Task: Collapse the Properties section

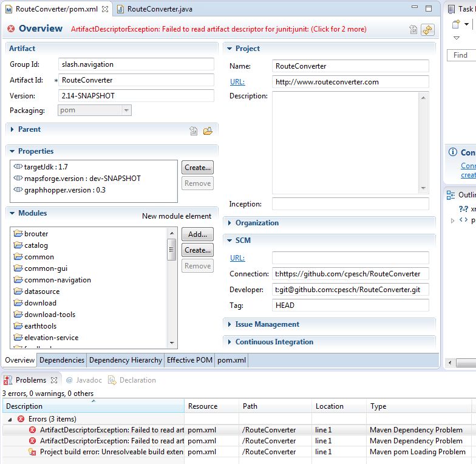Action: (x=12, y=151)
